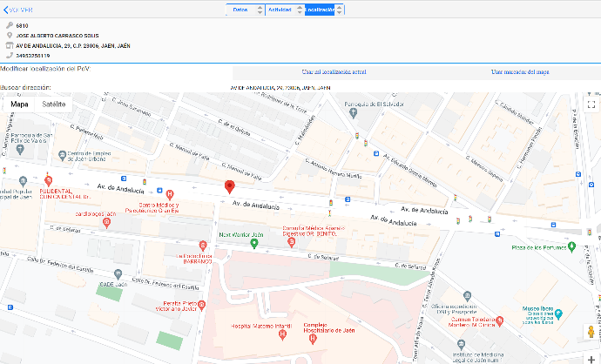This screenshot has width=601, height=364.
Task: Switch map view to Satélite
Action: [54, 104]
